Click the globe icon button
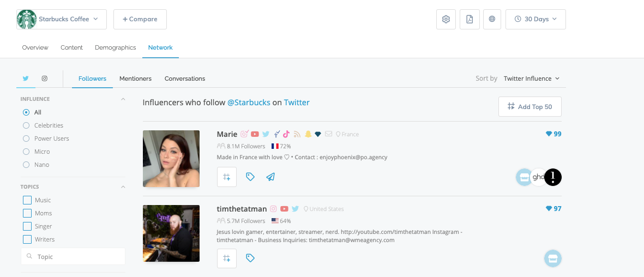Screen dimensions: 644x277 pyautogui.click(x=492, y=19)
